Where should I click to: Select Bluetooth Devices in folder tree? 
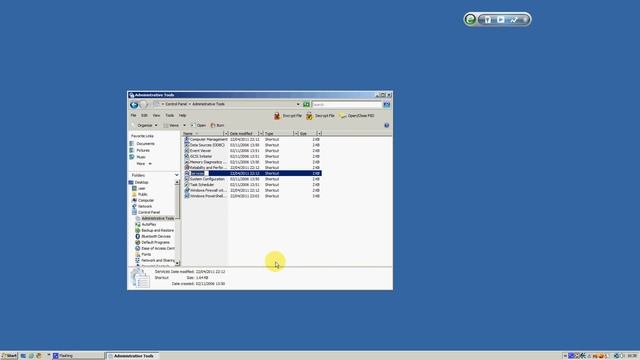pyautogui.click(x=153, y=236)
